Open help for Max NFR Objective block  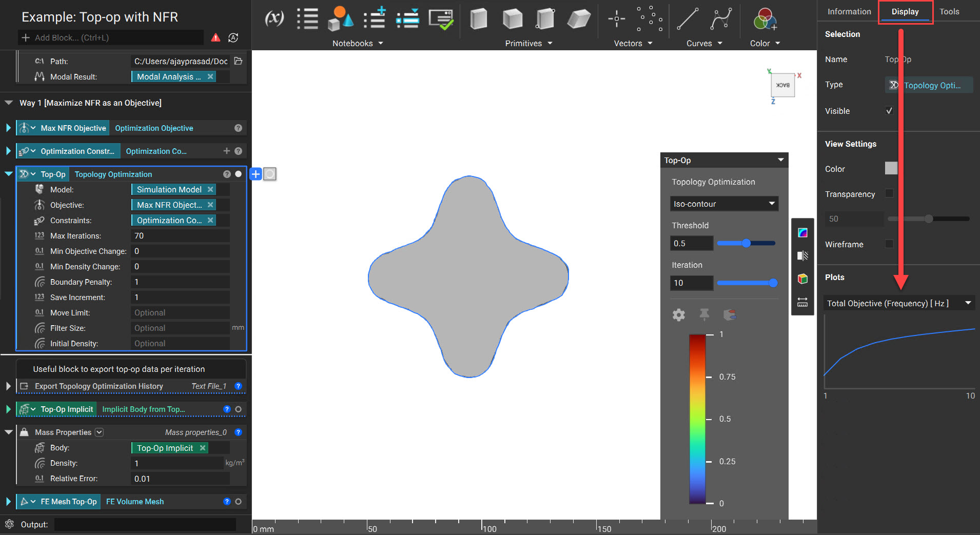click(238, 128)
